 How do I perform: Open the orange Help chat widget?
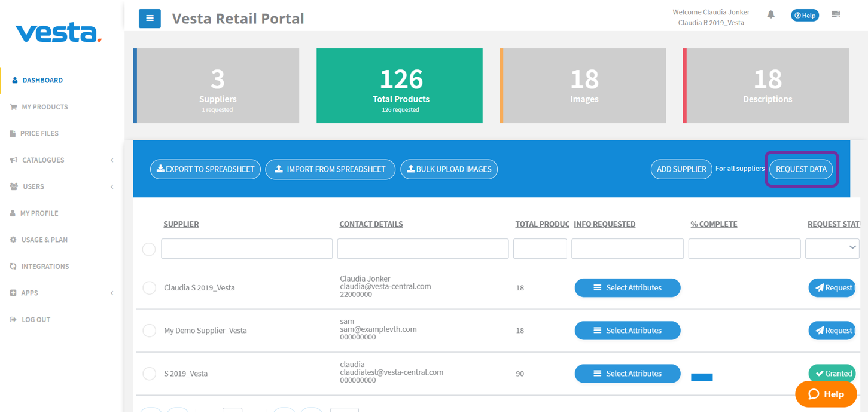[826, 394]
